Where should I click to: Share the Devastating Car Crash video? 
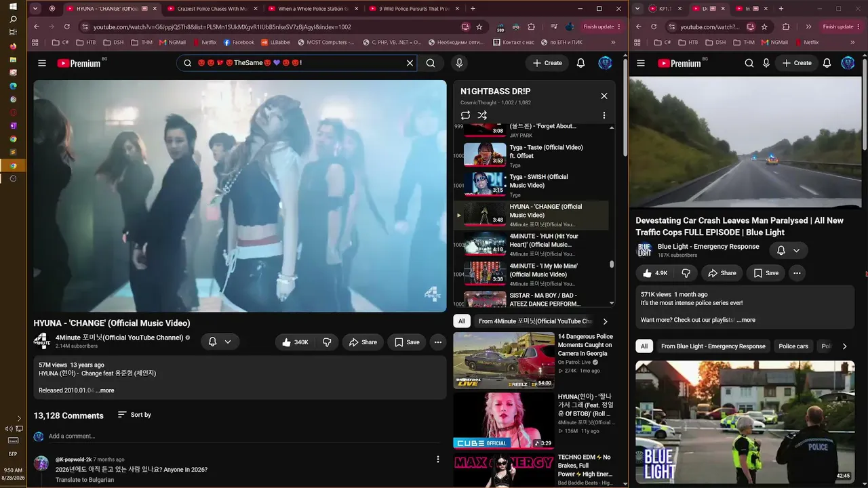722,273
